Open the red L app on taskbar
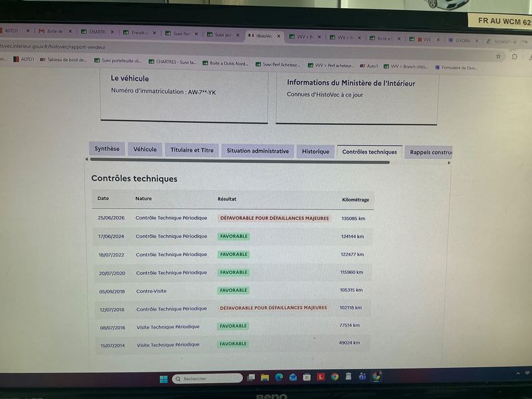Image resolution: width=532 pixels, height=399 pixels. tap(321, 376)
